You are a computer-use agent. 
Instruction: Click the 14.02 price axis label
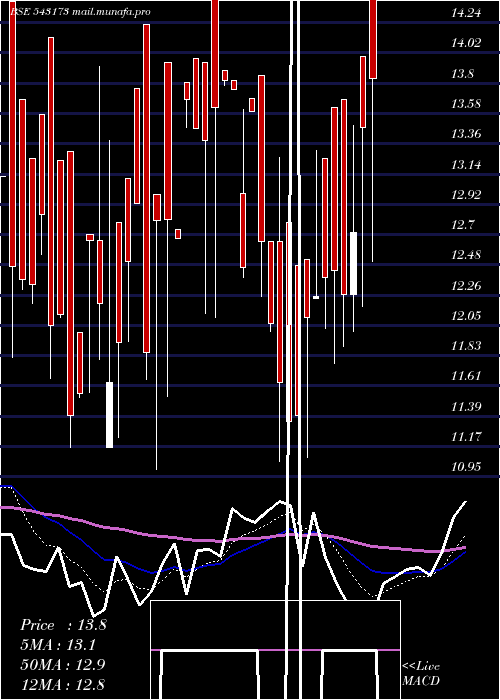tap(466, 43)
